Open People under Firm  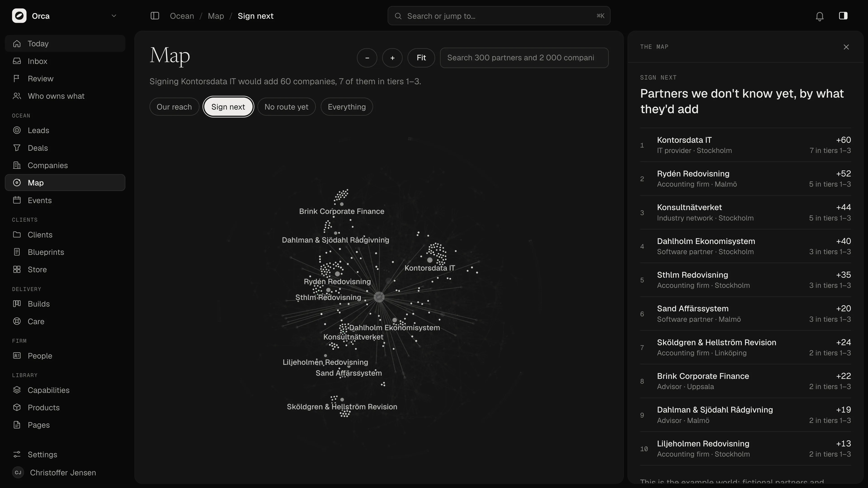65,356
